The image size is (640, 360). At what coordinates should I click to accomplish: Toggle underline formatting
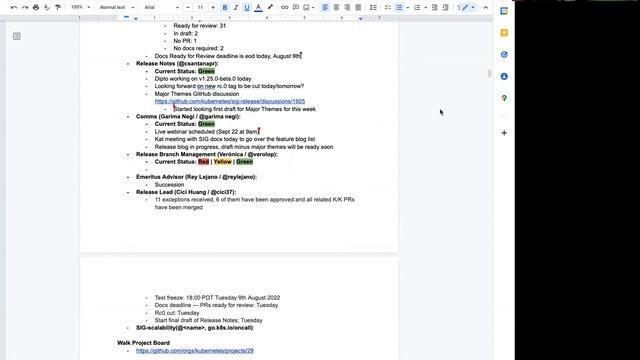[247, 7]
